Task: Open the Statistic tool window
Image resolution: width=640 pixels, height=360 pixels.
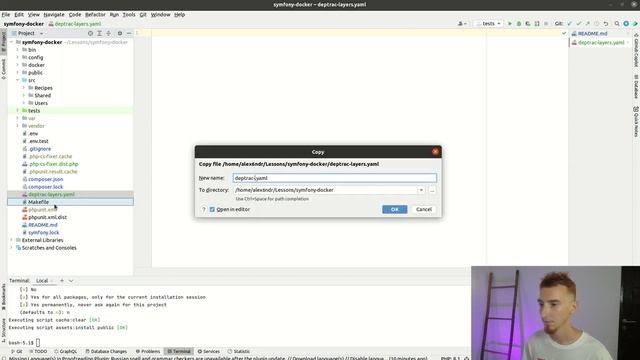Action: 239,351
